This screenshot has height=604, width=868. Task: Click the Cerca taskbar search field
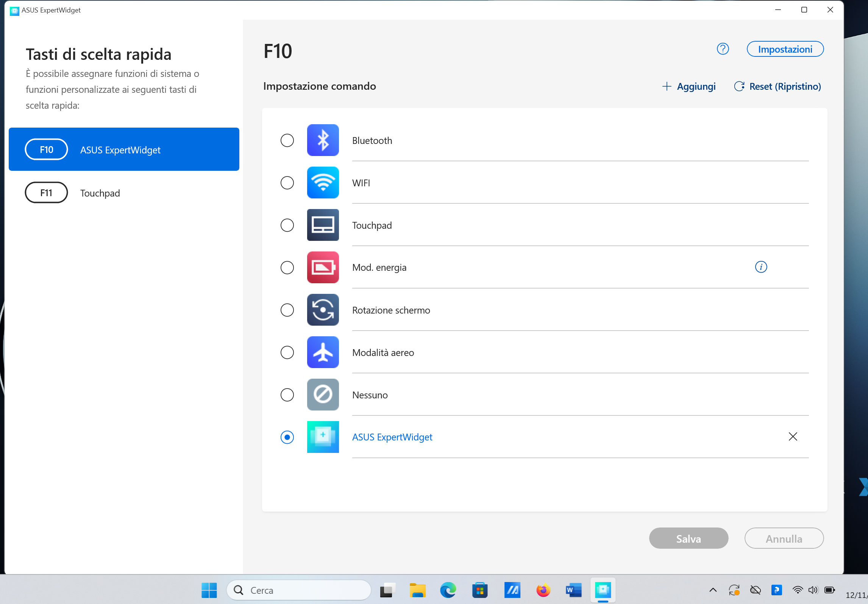coord(299,590)
